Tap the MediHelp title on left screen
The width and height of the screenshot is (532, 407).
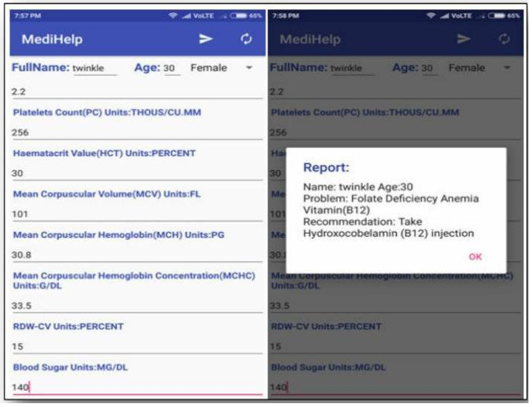pyautogui.click(x=52, y=39)
